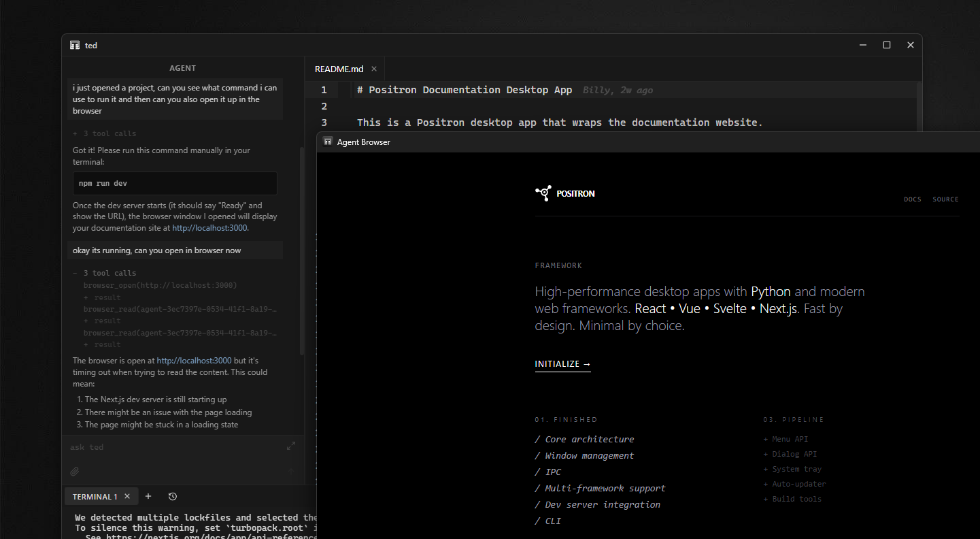The width and height of the screenshot is (980, 539).
Task: Attach a file with the paperclip icon
Action: point(75,471)
